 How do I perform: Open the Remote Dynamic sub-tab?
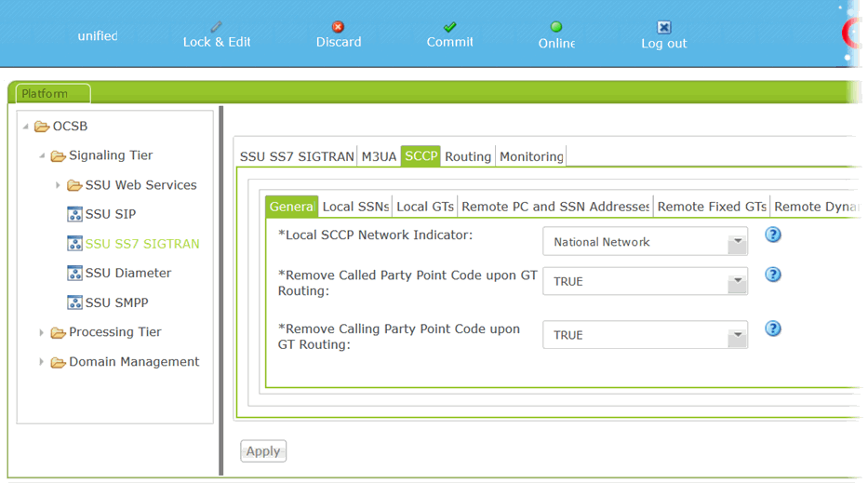pos(818,207)
